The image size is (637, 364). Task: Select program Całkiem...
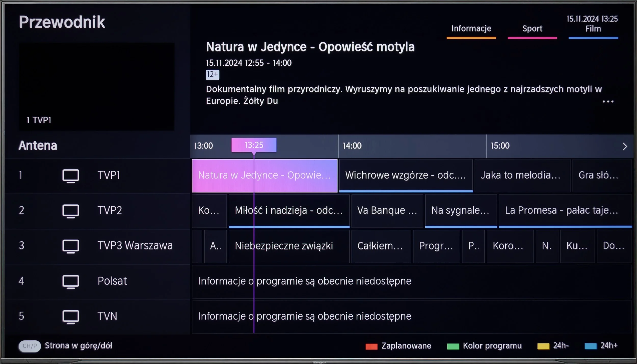381,246
